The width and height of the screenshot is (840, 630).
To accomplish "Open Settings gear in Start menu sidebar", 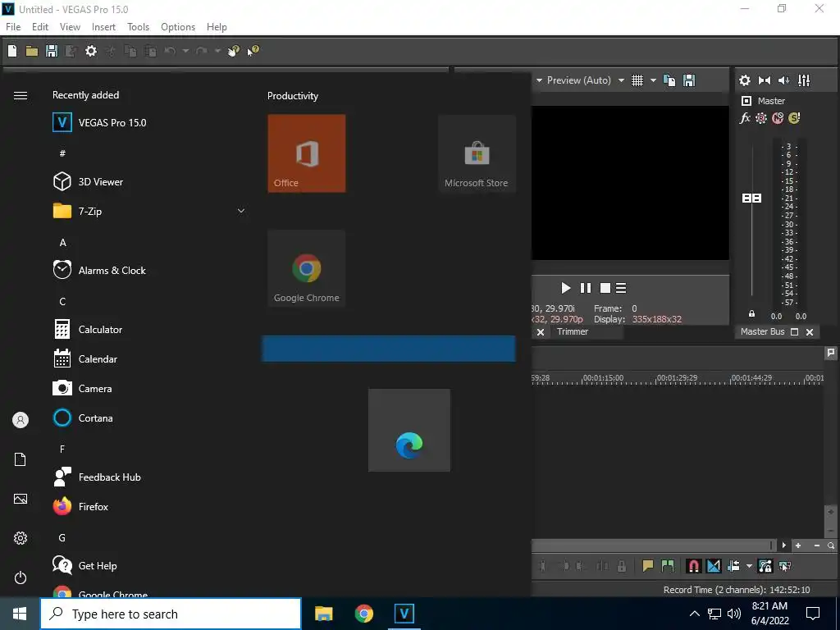I will coord(21,538).
